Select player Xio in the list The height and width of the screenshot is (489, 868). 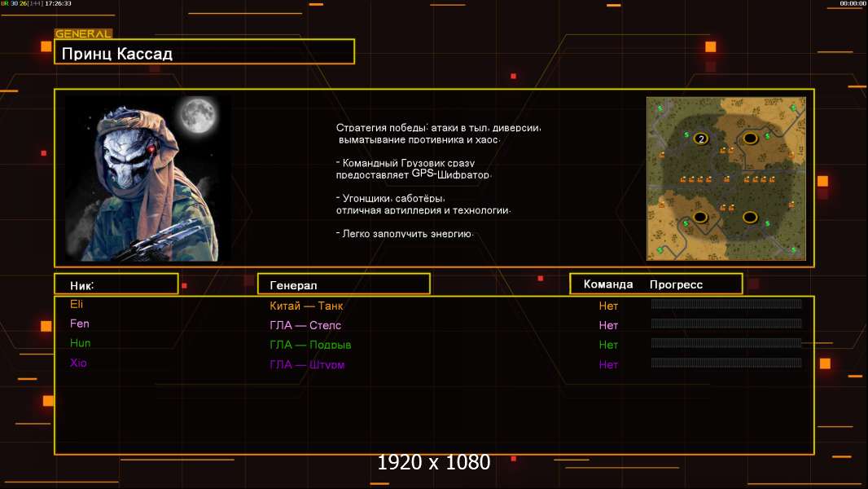(78, 363)
